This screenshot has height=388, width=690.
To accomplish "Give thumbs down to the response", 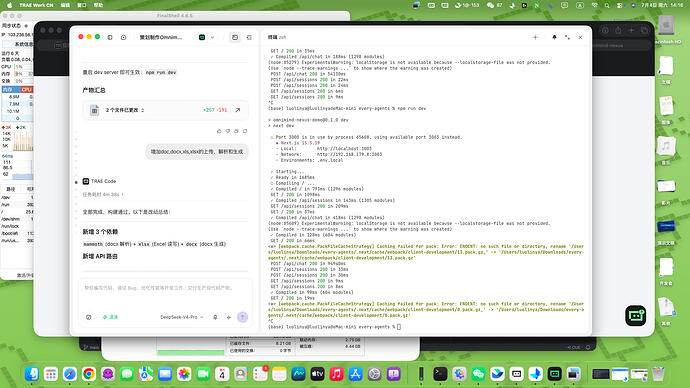I will point(228,131).
